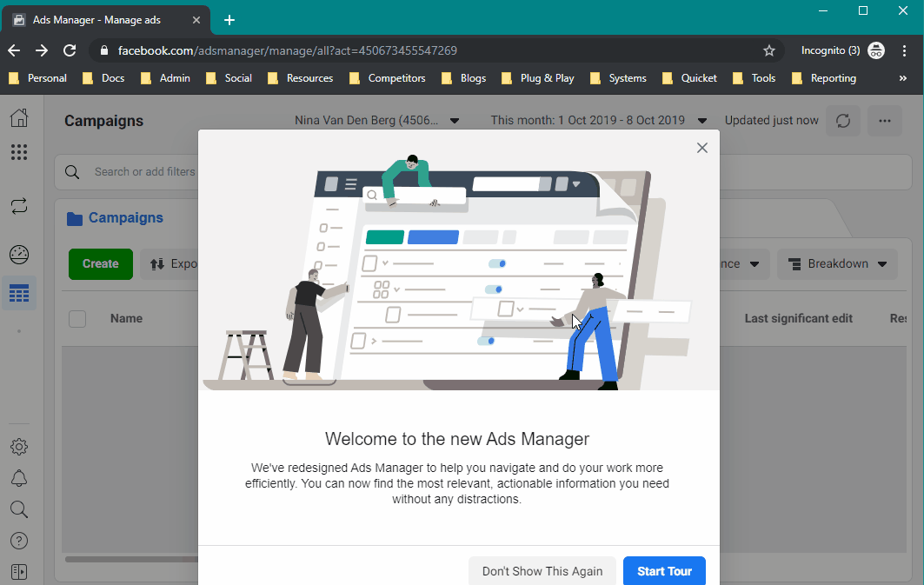924x585 pixels.
Task: Select the Campaigns tab label
Action: coord(125,218)
